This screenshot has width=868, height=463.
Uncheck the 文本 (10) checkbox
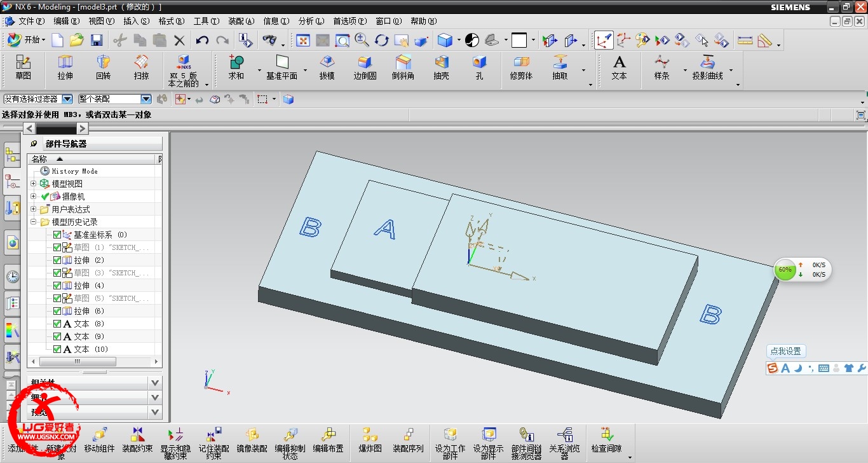pyautogui.click(x=57, y=349)
